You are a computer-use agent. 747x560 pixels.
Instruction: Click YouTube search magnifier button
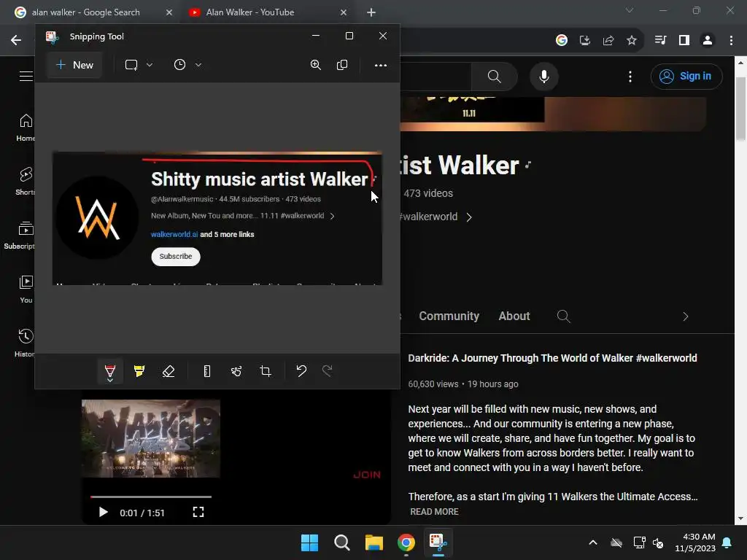[495, 76]
